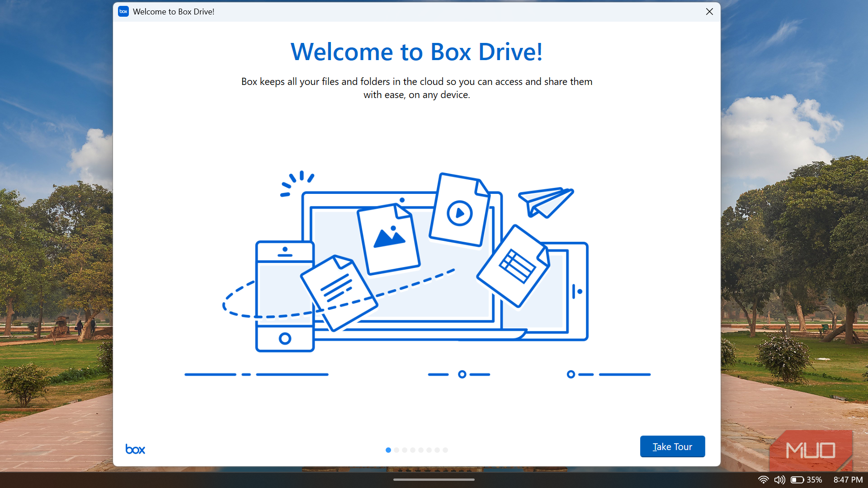This screenshot has width=868, height=488.
Task: Select the last page indicator dot
Action: click(445, 450)
